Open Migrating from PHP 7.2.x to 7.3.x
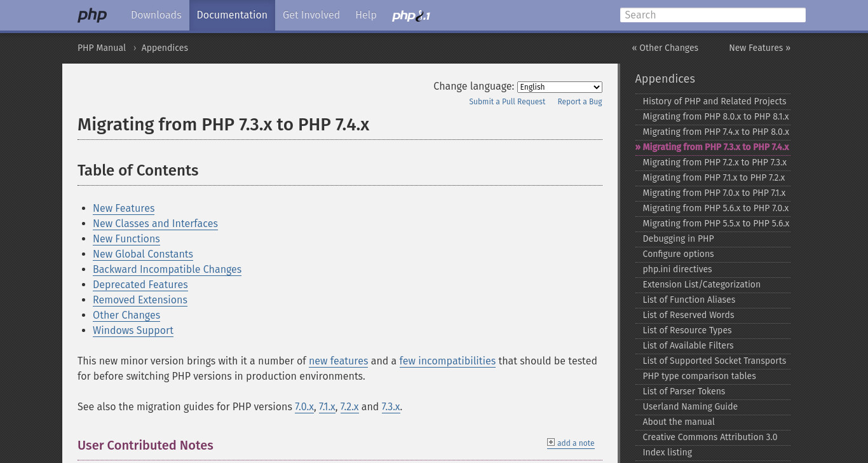868x463 pixels. tap(714, 163)
